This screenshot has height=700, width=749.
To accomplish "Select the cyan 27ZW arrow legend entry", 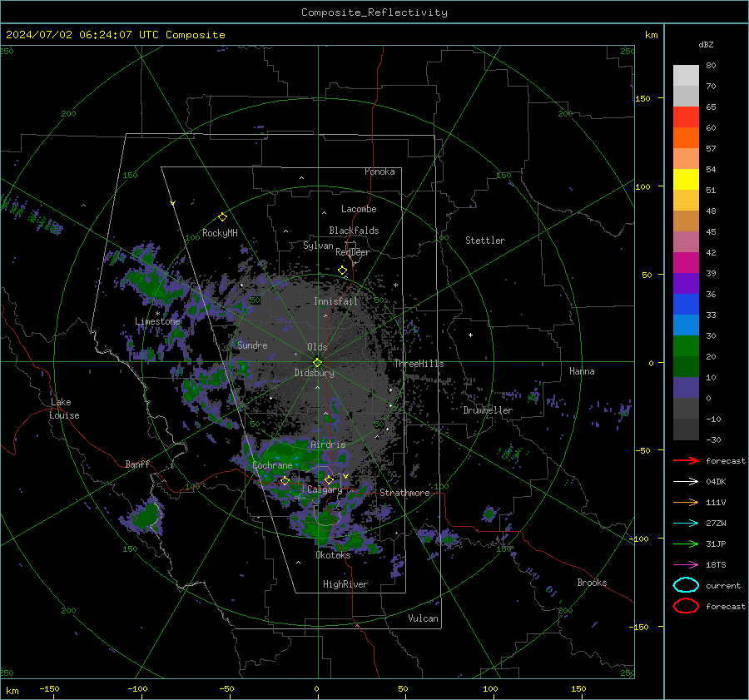I will pyautogui.click(x=686, y=524).
